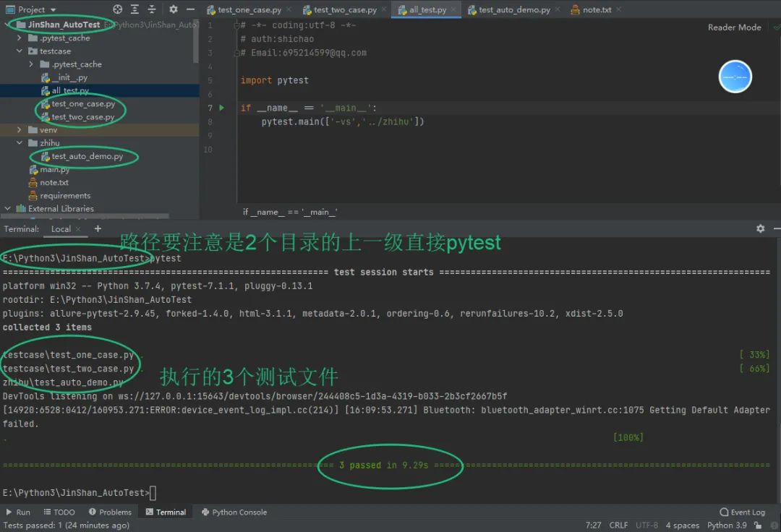Click the locate/select opened file icon
This screenshot has width=781, height=532.
click(x=118, y=9)
